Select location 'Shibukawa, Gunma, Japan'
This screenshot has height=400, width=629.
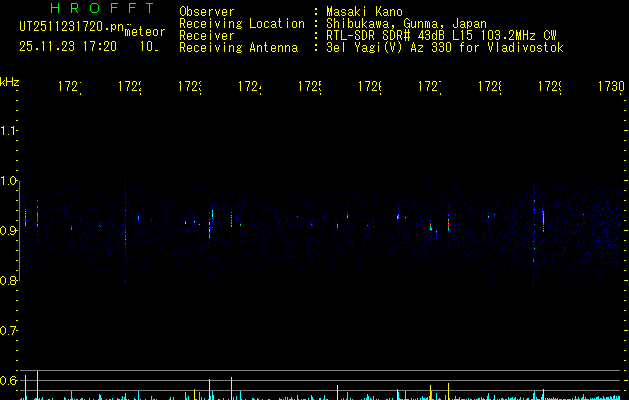(x=406, y=24)
